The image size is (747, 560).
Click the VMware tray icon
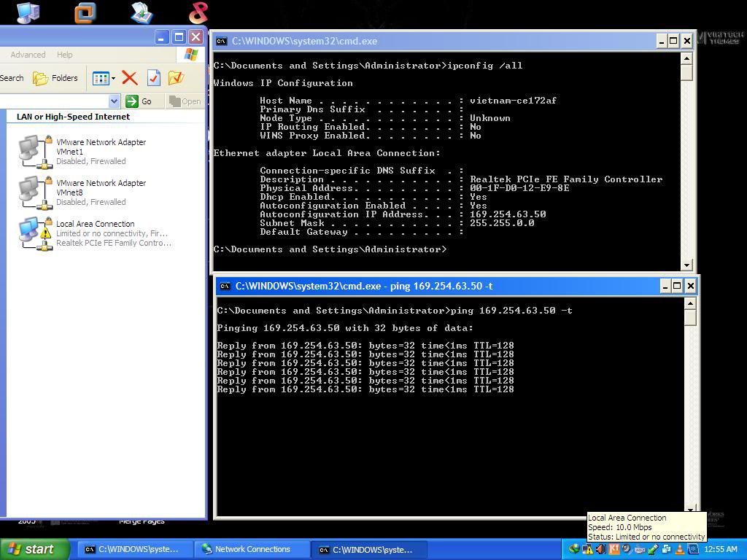point(667,549)
